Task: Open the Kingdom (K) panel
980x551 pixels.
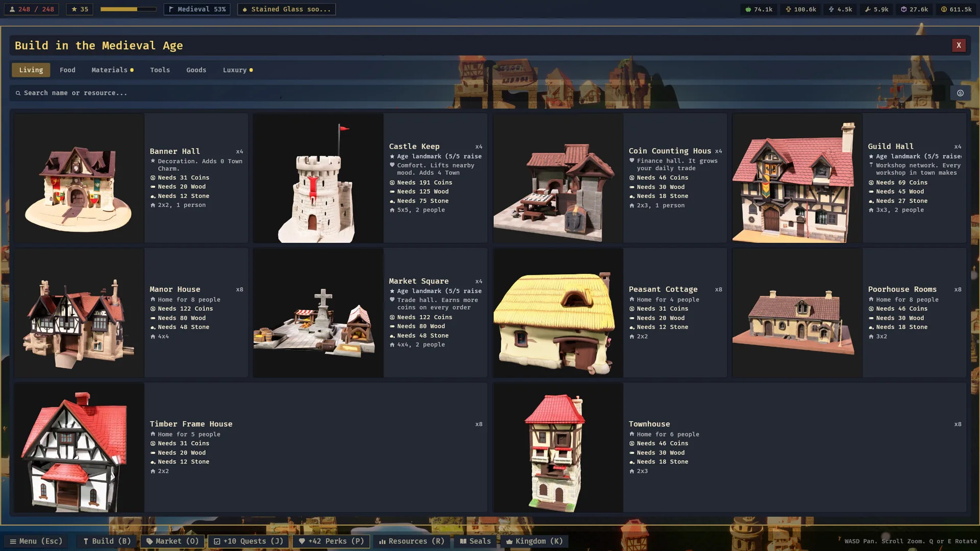Action: [x=534, y=541]
